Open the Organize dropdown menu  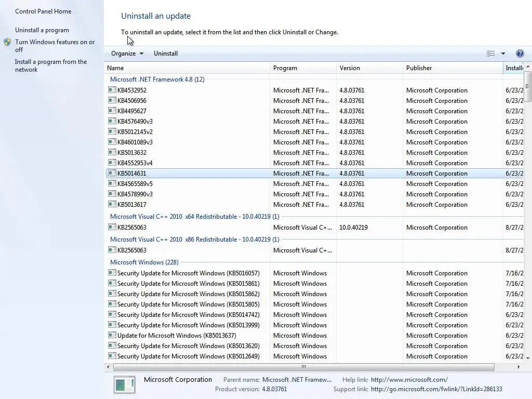point(127,54)
